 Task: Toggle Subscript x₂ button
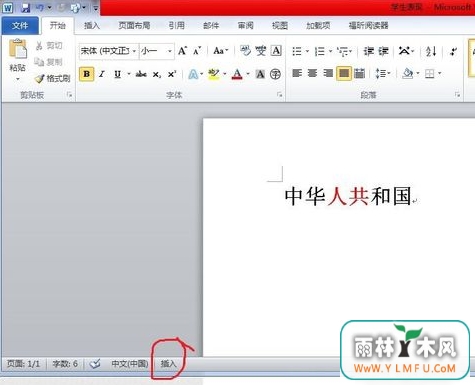[156, 74]
